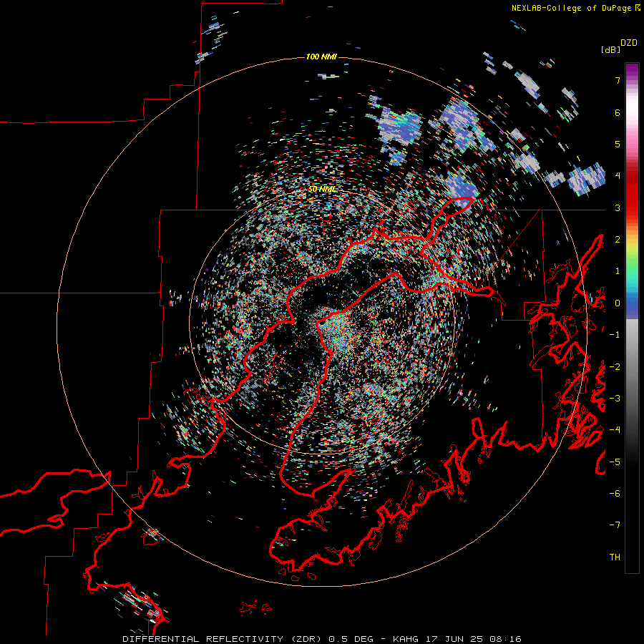Click the NEXLAB-College of DuPage header text
Screen dimensions: 644x644
click(x=571, y=8)
